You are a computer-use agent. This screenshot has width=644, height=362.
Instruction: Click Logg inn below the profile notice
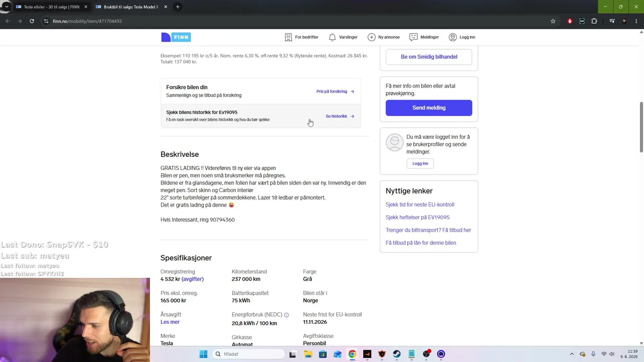(420, 163)
